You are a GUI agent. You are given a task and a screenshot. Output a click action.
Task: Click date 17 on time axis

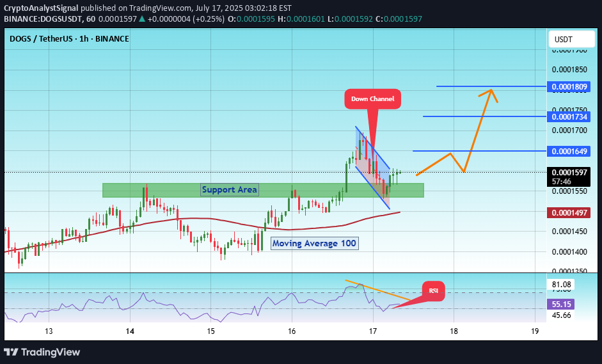pos(373,331)
